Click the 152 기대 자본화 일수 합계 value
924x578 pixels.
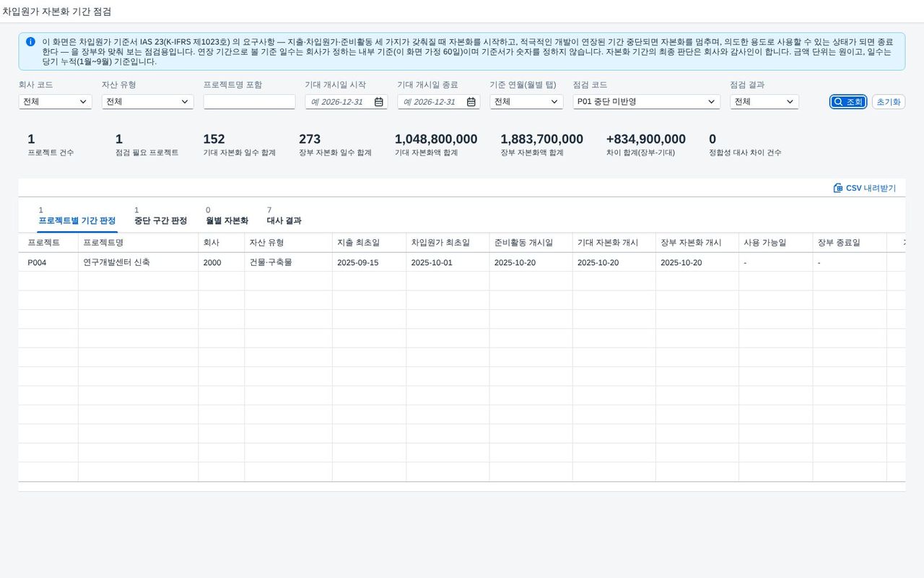[214, 139]
